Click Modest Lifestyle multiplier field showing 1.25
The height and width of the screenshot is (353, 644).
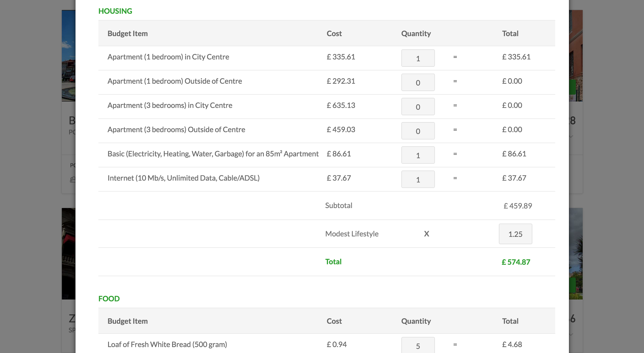[x=515, y=234]
